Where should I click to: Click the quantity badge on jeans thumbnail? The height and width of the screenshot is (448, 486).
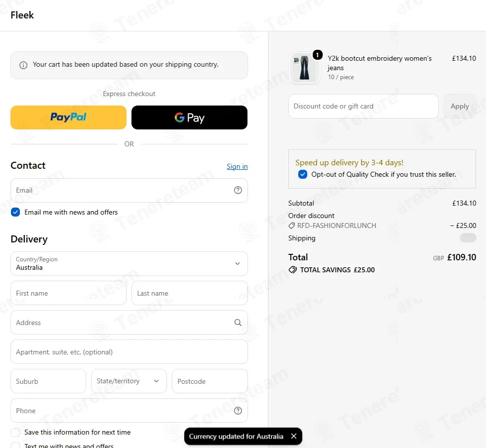point(317,55)
